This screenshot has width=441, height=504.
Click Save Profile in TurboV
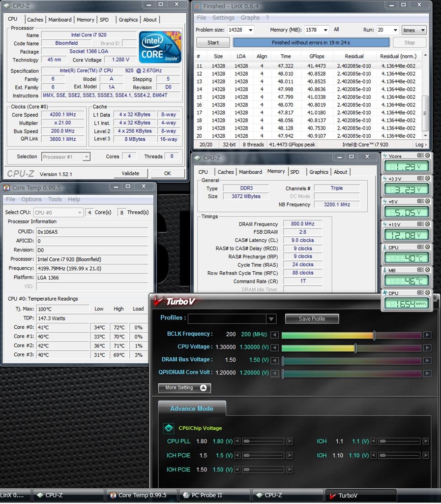click(x=312, y=319)
